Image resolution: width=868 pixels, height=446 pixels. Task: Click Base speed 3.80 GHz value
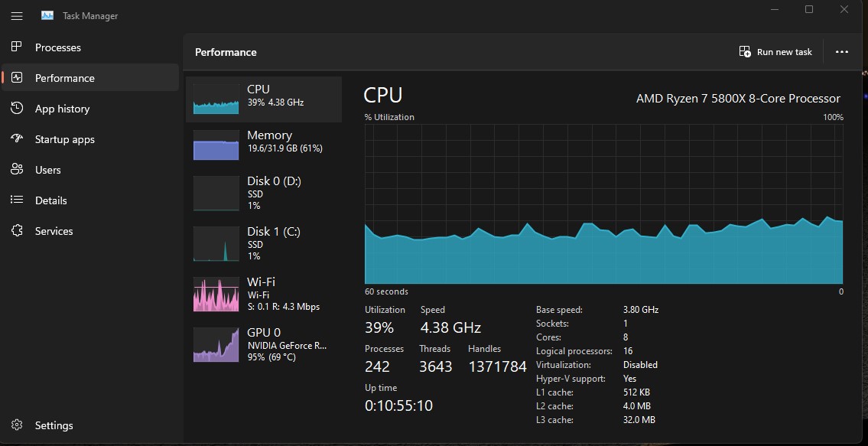(640, 310)
